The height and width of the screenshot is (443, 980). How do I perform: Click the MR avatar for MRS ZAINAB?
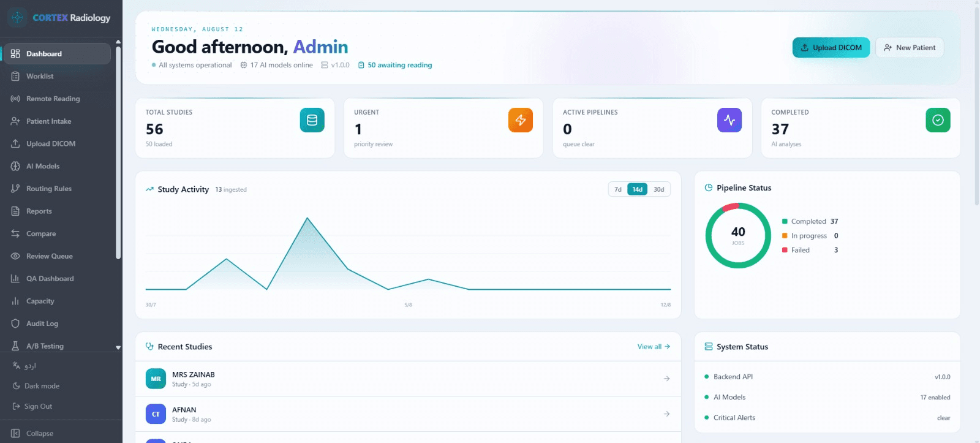tap(156, 379)
